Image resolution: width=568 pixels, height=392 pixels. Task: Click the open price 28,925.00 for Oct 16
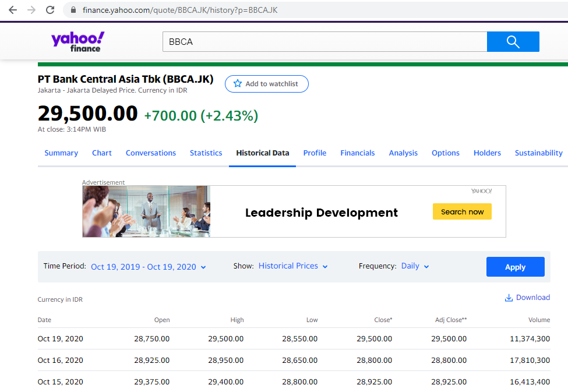pyautogui.click(x=152, y=361)
